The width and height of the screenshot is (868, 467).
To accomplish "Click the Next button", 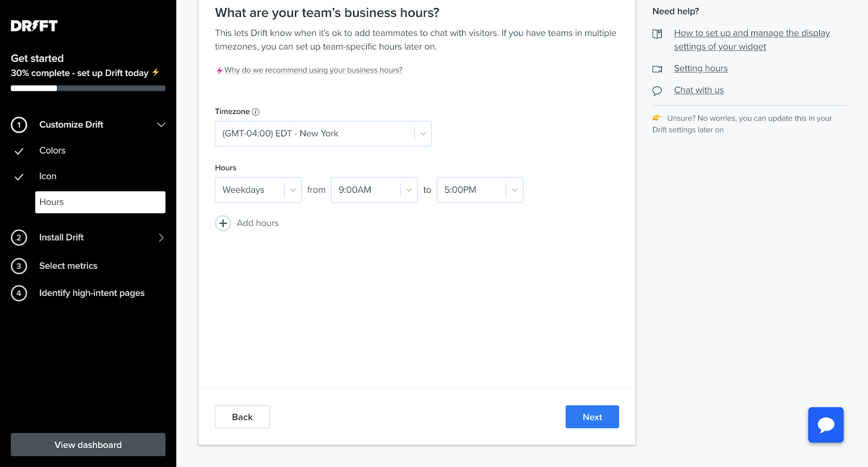I will point(592,417).
